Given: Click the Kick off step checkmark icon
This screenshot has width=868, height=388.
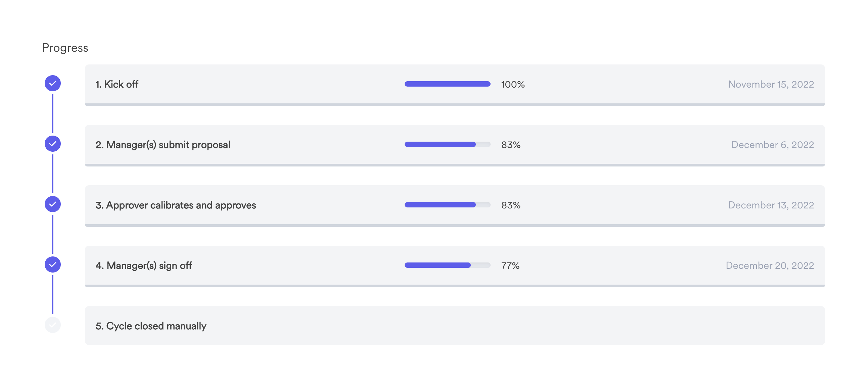Looking at the screenshot, I should tap(53, 83).
